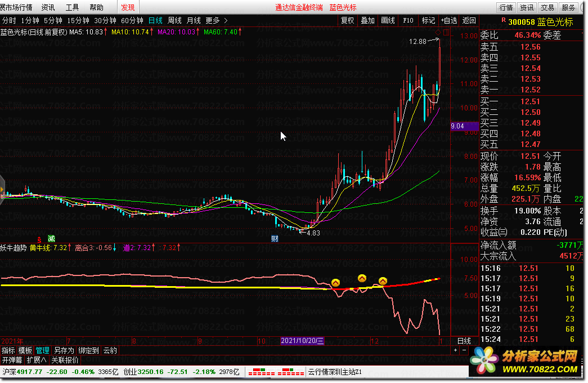588x383 pixels.
Task: Click the minus zoom button beside the indicator tabs
Action: pyautogui.click(x=464, y=350)
